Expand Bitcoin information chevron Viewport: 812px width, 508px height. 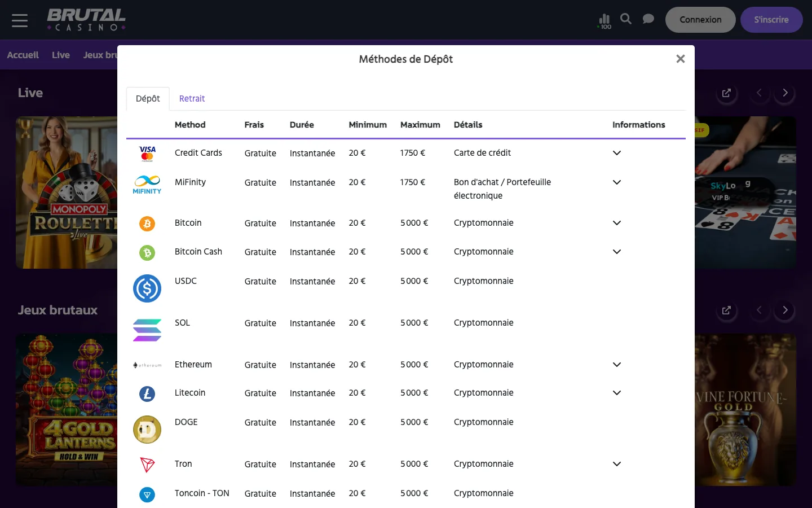[617, 223]
